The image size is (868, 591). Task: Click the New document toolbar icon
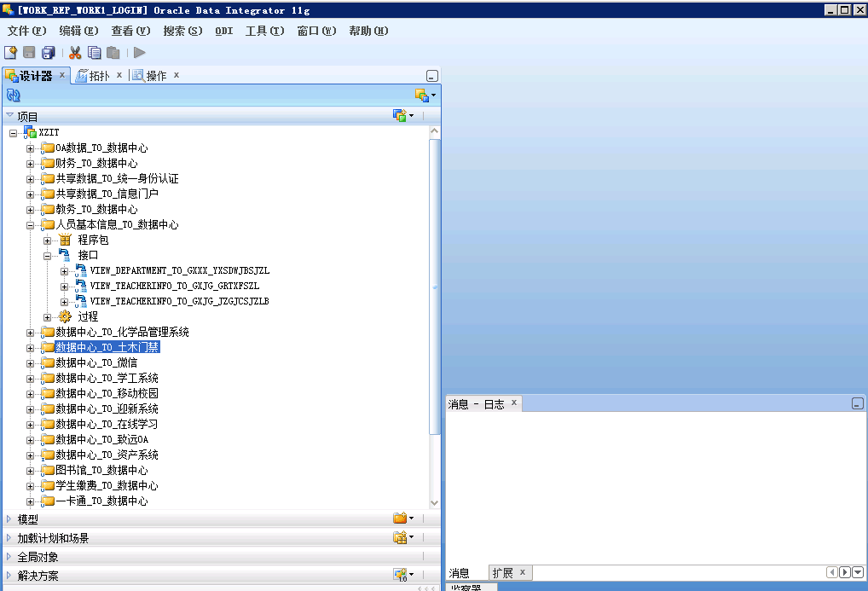point(10,53)
